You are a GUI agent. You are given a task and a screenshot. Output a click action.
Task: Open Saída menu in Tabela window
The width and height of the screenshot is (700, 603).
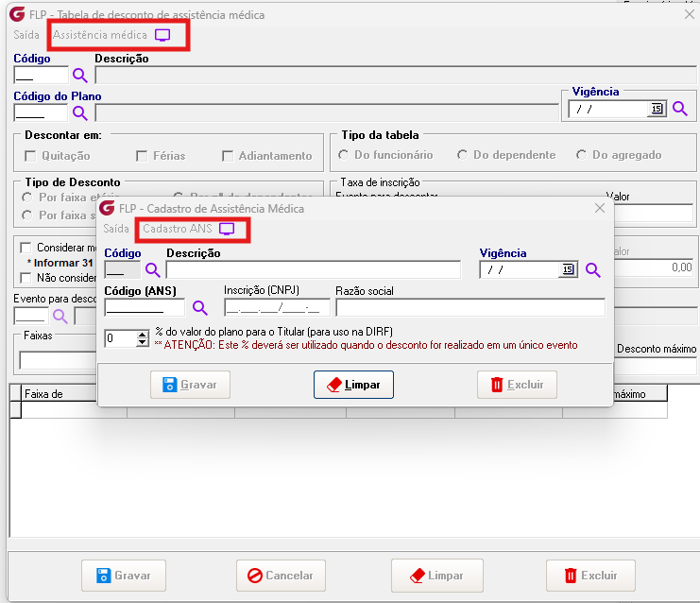coord(26,35)
